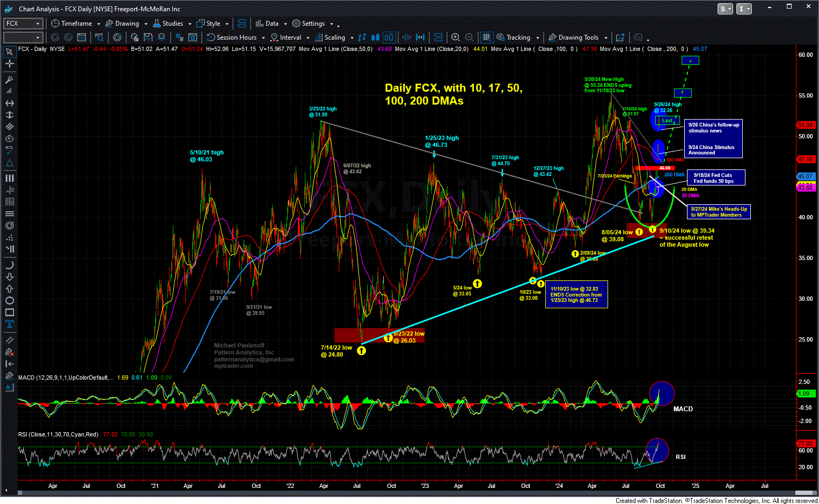Click the blue 45.07 price axis label
This screenshot has height=504, width=819.
click(x=806, y=176)
